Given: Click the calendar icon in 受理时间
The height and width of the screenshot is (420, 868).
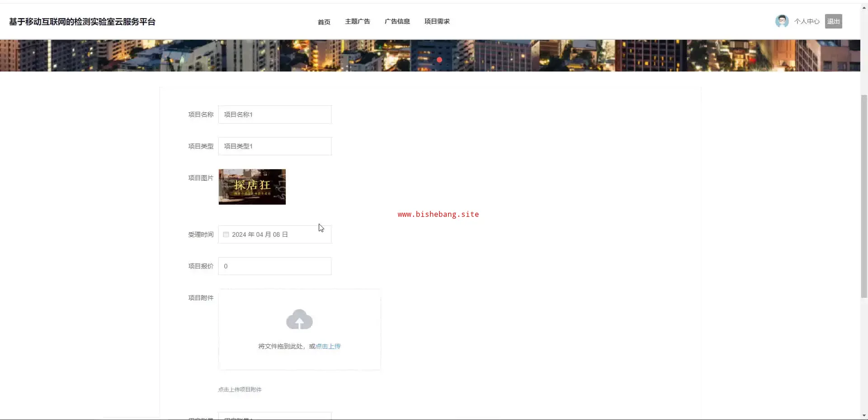Looking at the screenshot, I should [226, 234].
